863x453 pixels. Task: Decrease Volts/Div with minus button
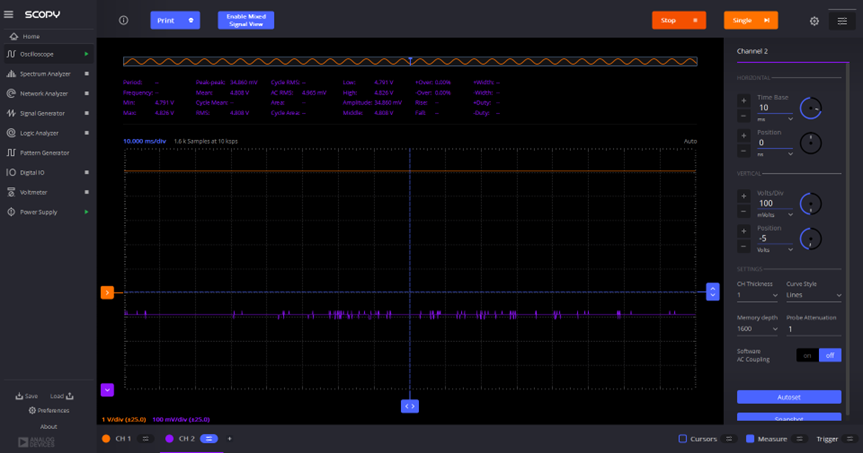pos(744,211)
